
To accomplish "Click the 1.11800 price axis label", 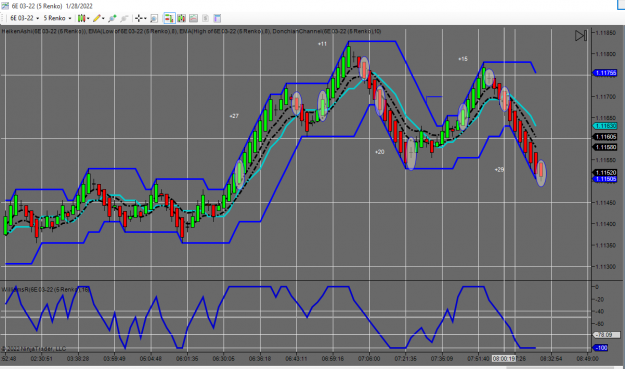I will click(x=605, y=54).
